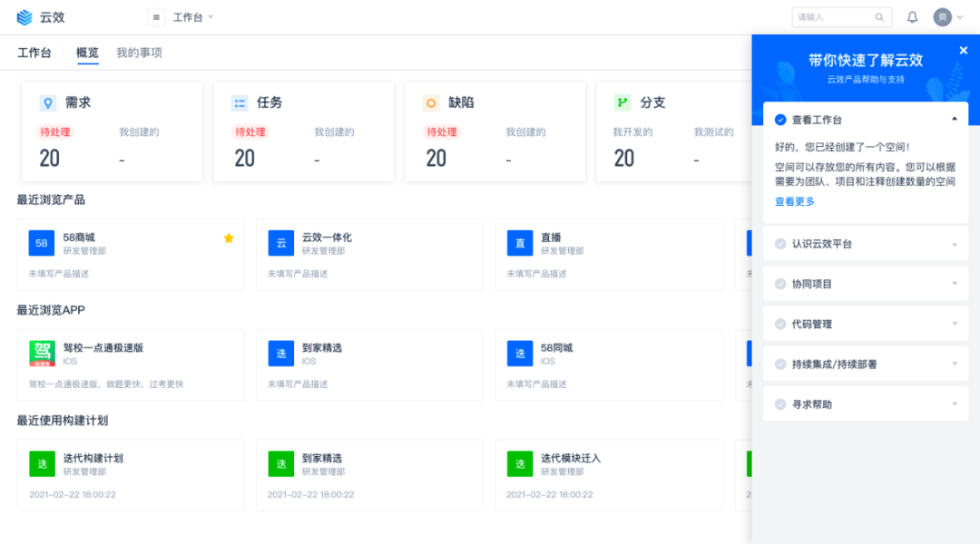Expand the 寻求帮助 section arrow

tap(955, 404)
